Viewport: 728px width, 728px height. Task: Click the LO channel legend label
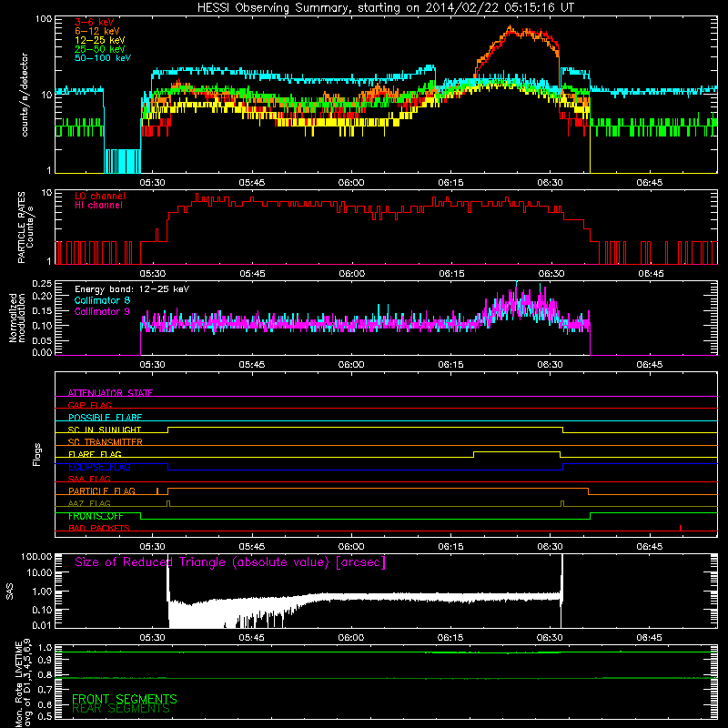(x=100, y=196)
